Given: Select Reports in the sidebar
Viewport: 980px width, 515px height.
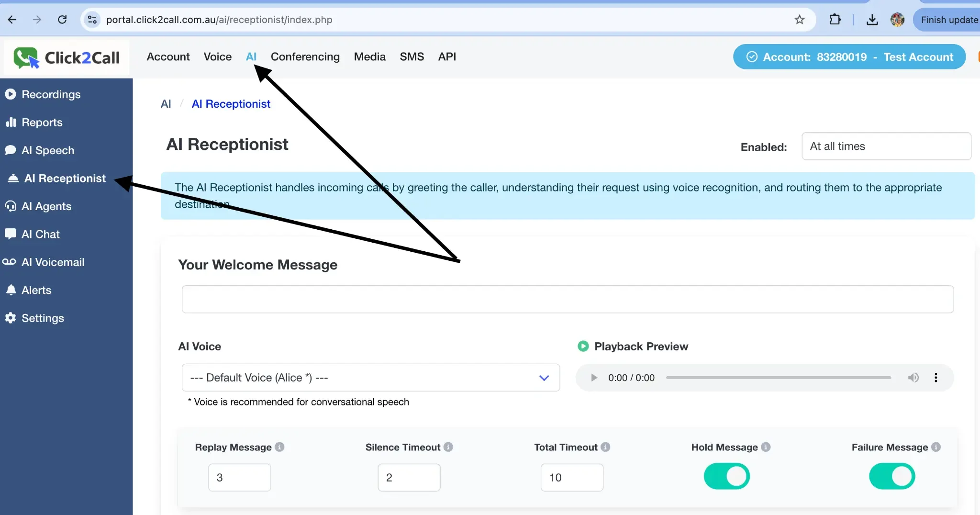Looking at the screenshot, I should [42, 122].
